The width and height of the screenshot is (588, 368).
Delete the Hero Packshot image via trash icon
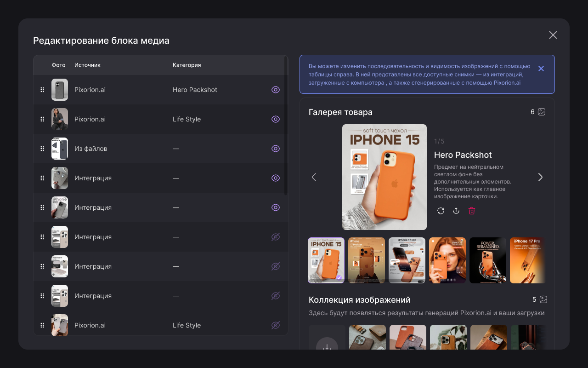[472, 211]
